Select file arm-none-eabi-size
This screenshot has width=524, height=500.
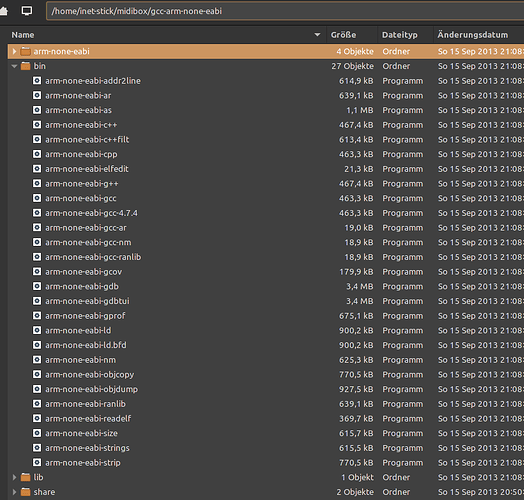(x=82, y=433)
